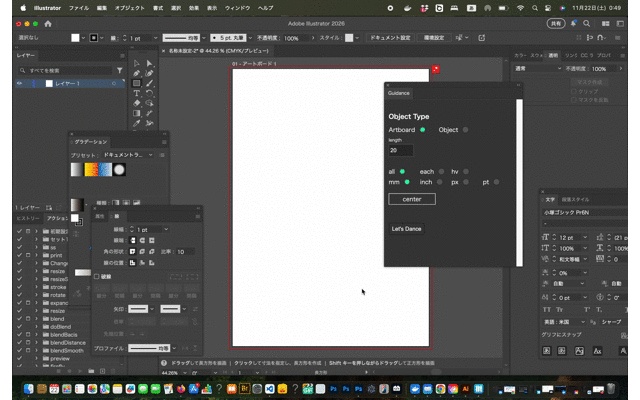The width and height of the screenshot is (640, 400).
Task: Select the inch unit radio
Action: click(440, 182)
